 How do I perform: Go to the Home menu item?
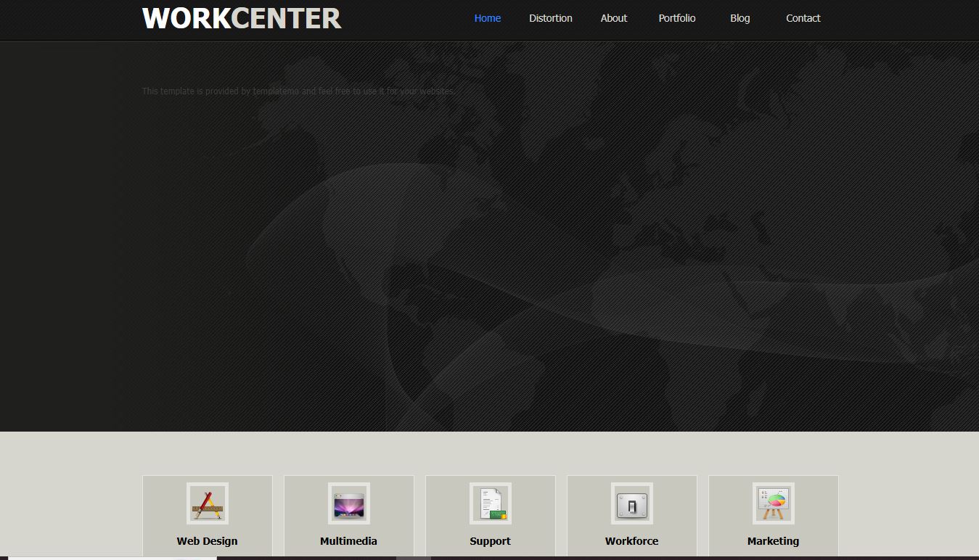pyautogui.click(x=487, y=18)
